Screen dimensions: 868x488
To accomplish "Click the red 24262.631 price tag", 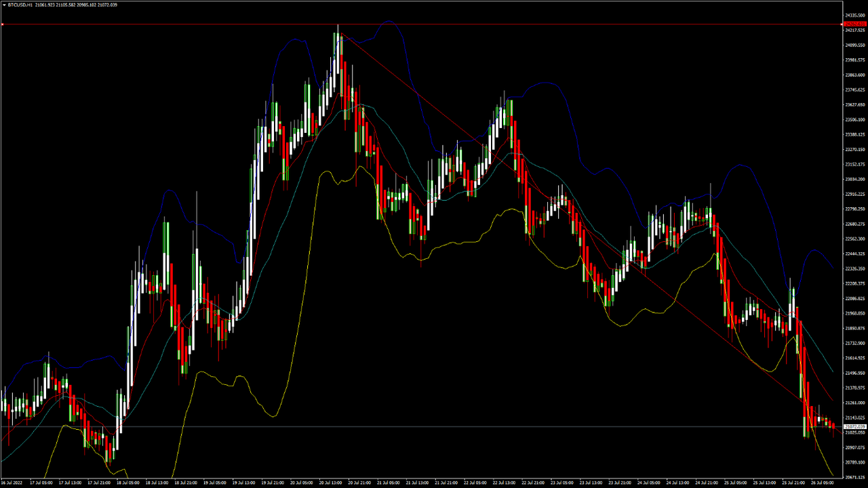I will pyautogui.click(x=854, y=25).
